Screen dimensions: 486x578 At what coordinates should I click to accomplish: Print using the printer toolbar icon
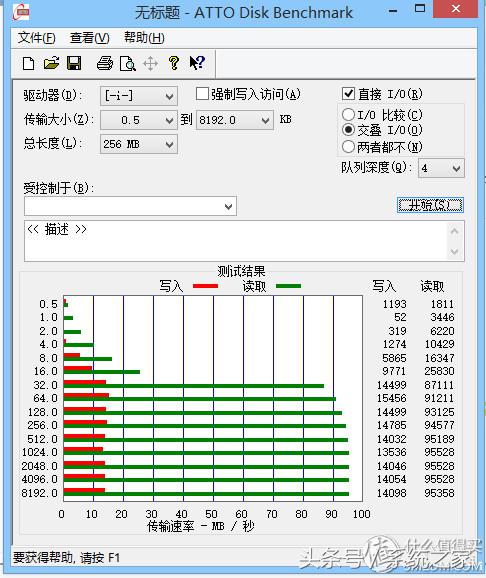coord(105,63)
